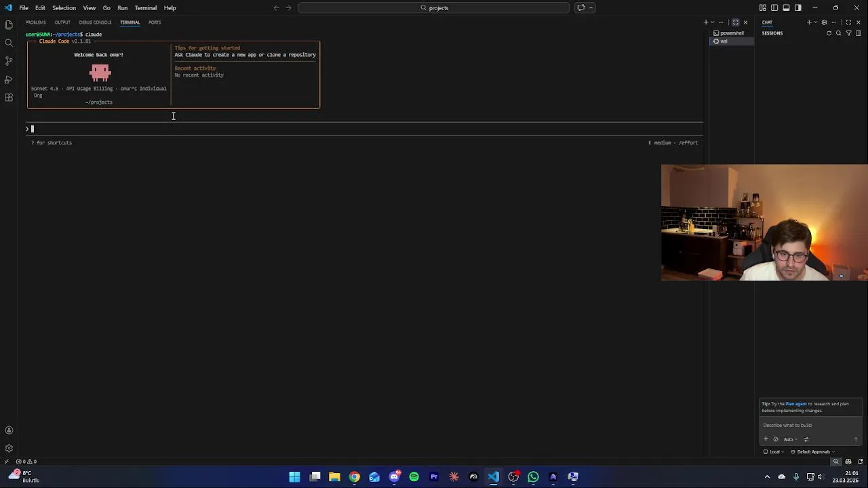Open remote window indicator in status bar
The image size is (868, 488).
pos(6,462)
